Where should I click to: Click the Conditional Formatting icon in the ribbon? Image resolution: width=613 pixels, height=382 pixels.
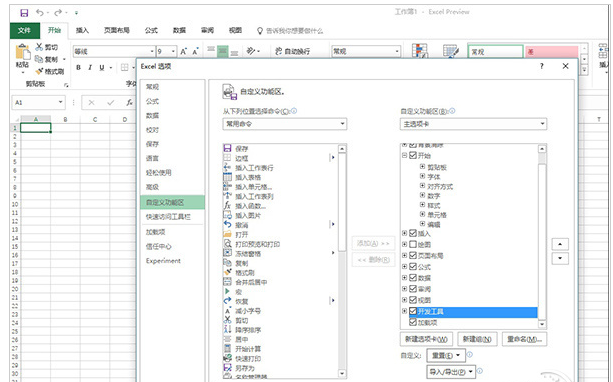(x=420, y=51)
